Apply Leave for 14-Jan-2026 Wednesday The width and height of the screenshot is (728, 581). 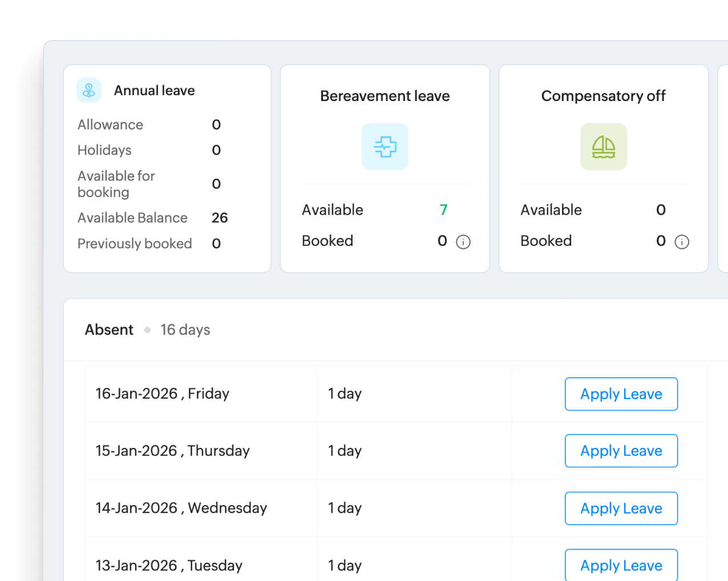[x=621, y=508]
